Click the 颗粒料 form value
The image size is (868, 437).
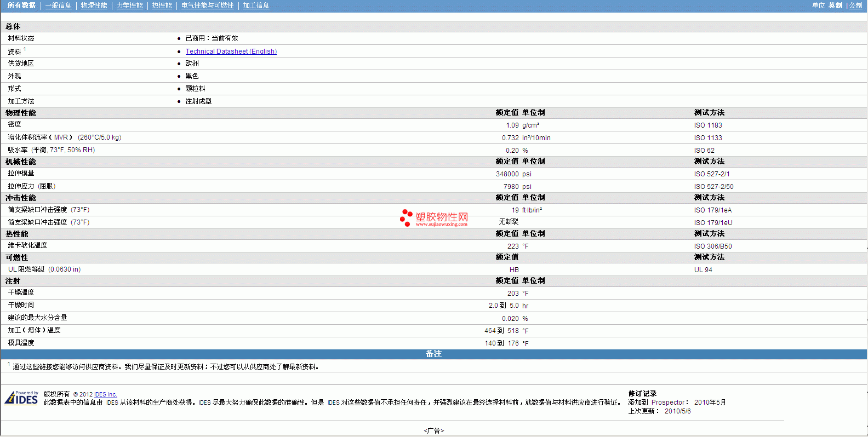tap(195, 89)
